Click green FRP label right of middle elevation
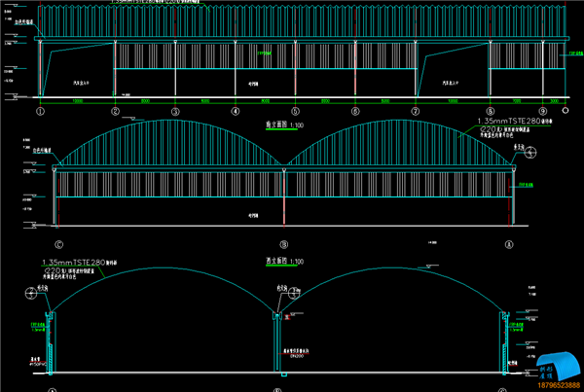584x392 pixels. click(x=526, y=185)
